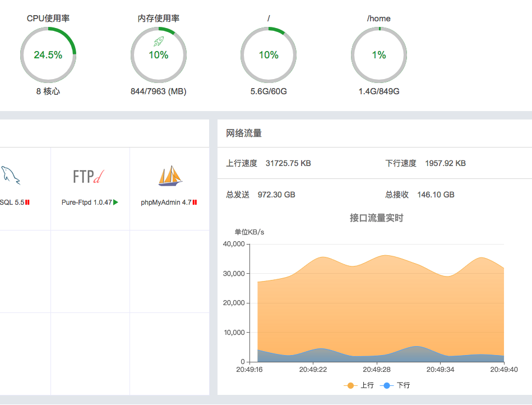Click the rocket icon in memory gauge
The image size is (532, 405).
click(x=159, y=42)
